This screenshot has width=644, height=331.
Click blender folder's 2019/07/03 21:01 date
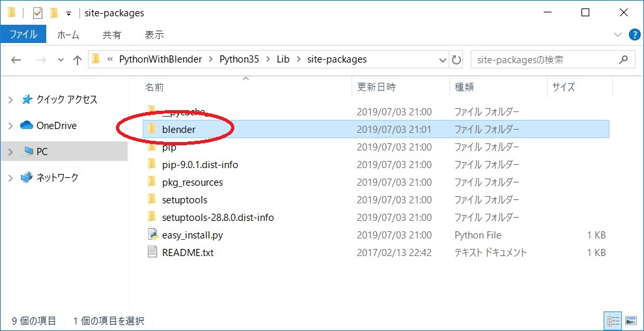[x=394, y=129]
